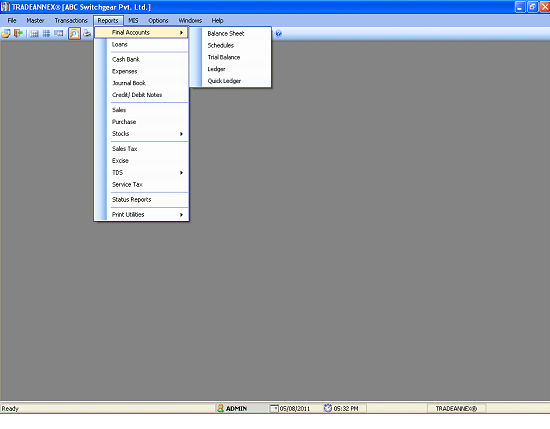The height and width of the screenshot is (429, 550).
Task: Open the Balance Sheet report
Action: pyautogui.click(x=226, y=34)
